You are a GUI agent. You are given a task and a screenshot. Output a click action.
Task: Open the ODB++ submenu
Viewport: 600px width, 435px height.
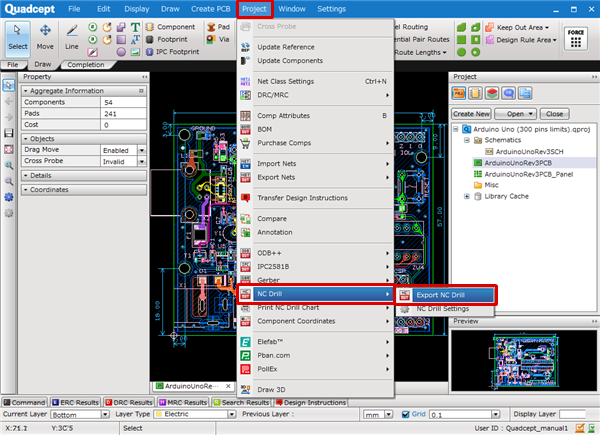[x=315, y=253]
